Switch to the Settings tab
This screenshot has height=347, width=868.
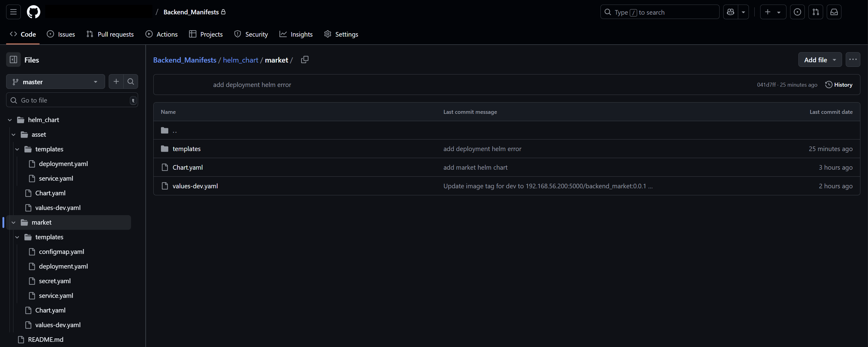pos(341,34)
